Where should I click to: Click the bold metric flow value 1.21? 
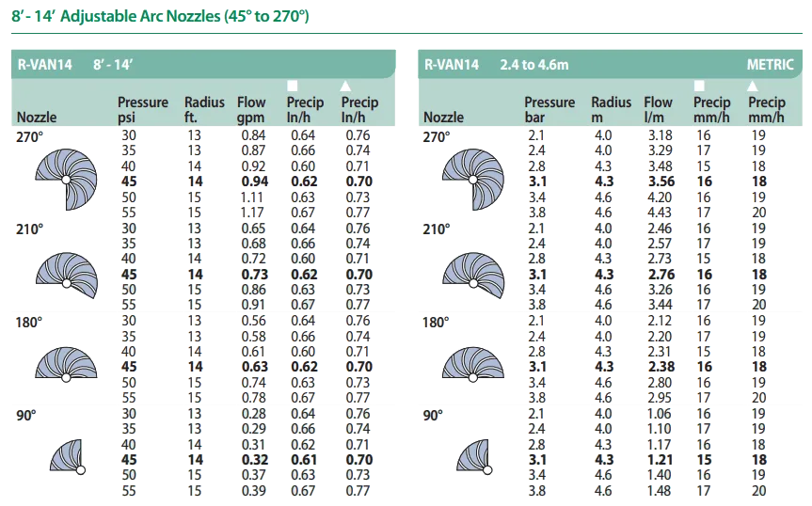[x=661, y=460]
